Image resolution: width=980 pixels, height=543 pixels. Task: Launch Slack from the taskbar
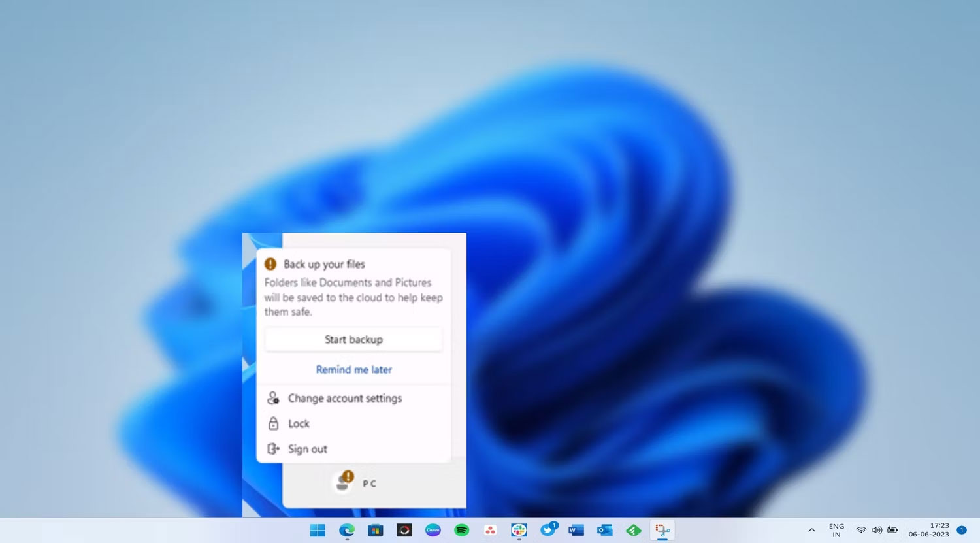pos(519,530)
